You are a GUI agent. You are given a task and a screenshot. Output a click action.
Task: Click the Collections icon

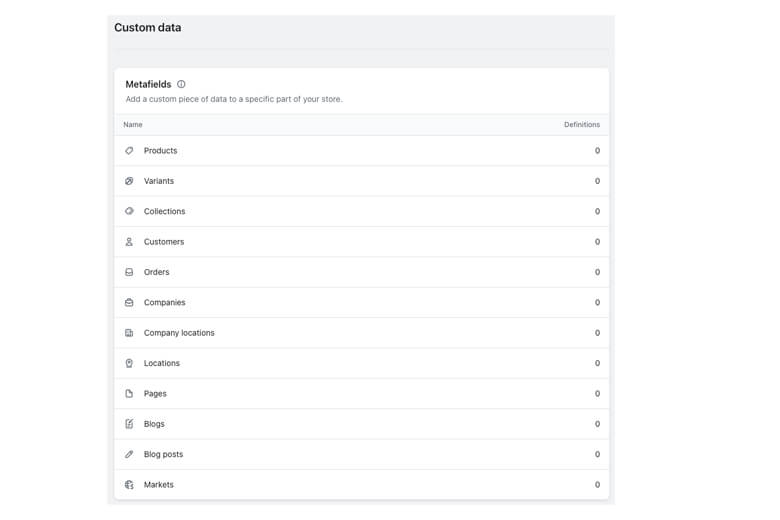click(x=129, y=211)
